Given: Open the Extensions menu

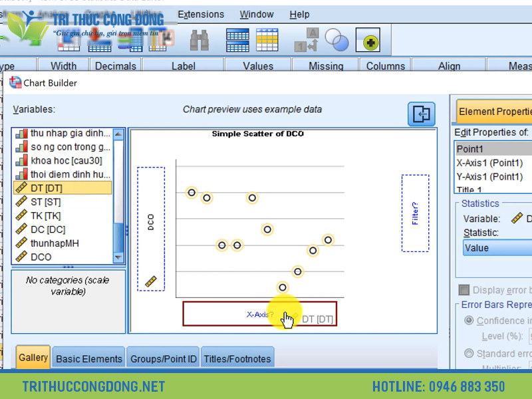Looking at the screenshot, I should (x=201, y=14).
